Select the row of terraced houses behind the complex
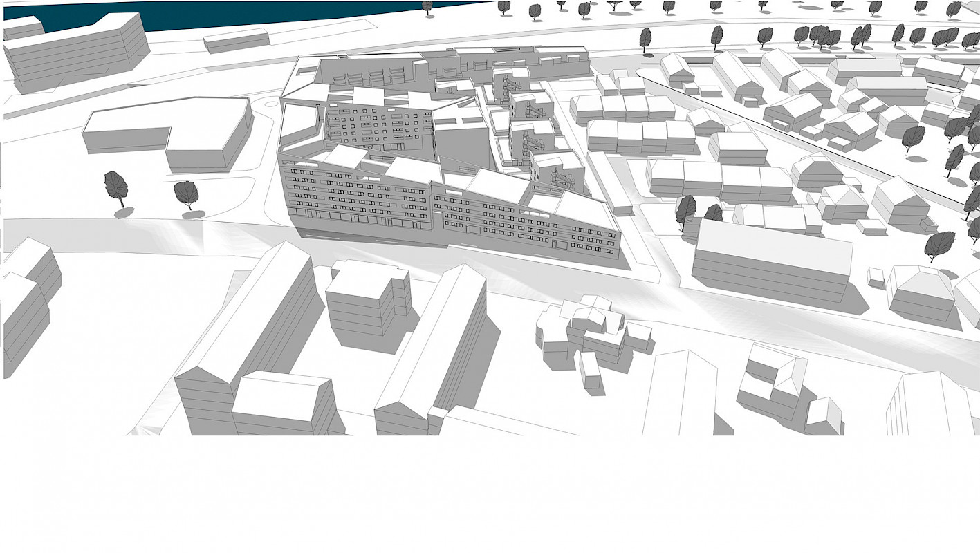This screenshot has height=553, width=980. (640, 135)
